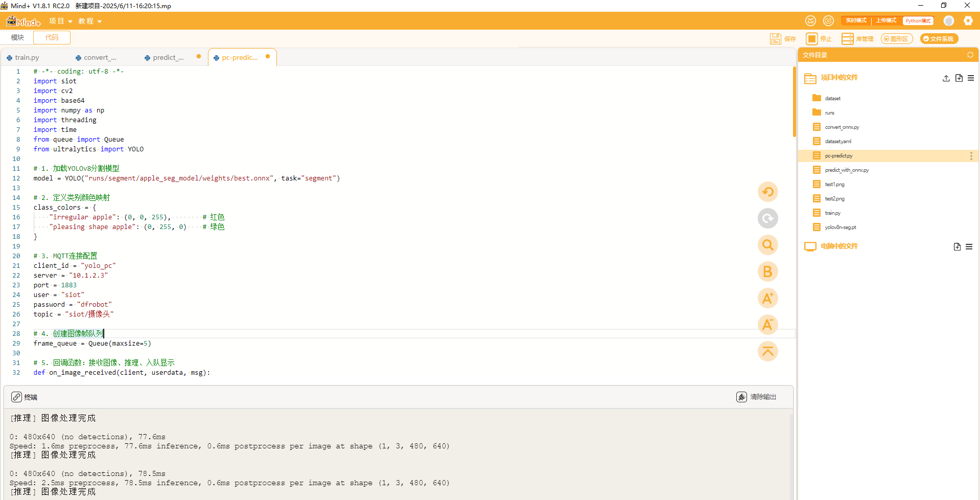This screenshot has height=500, width=980.
Task: Expand the runs folder
Action: [x=829, y=112]
